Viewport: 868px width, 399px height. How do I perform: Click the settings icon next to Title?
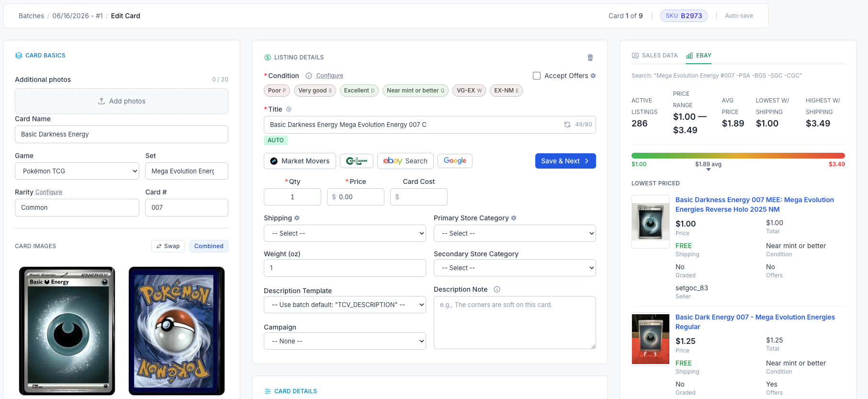[289, 109]
